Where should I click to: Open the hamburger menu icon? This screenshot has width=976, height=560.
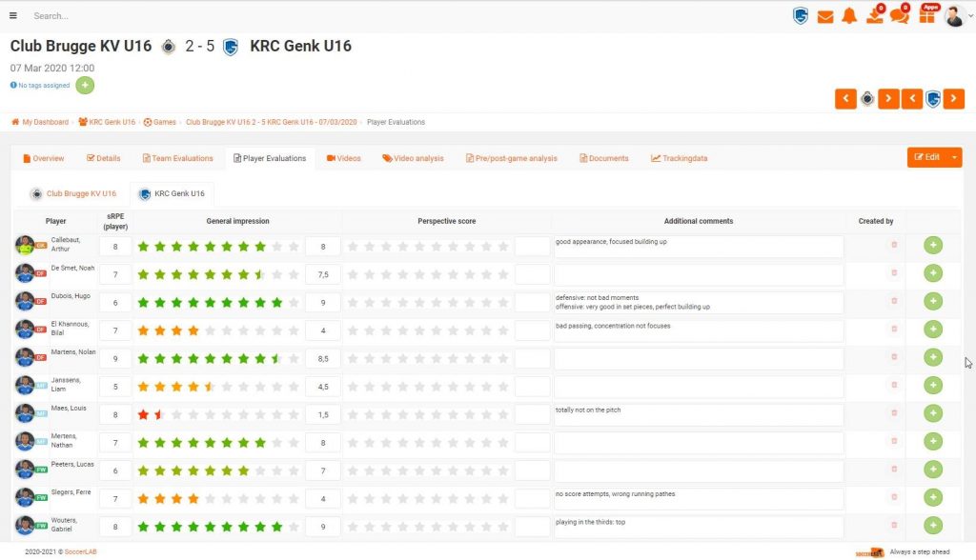click(x=13, y=15)
